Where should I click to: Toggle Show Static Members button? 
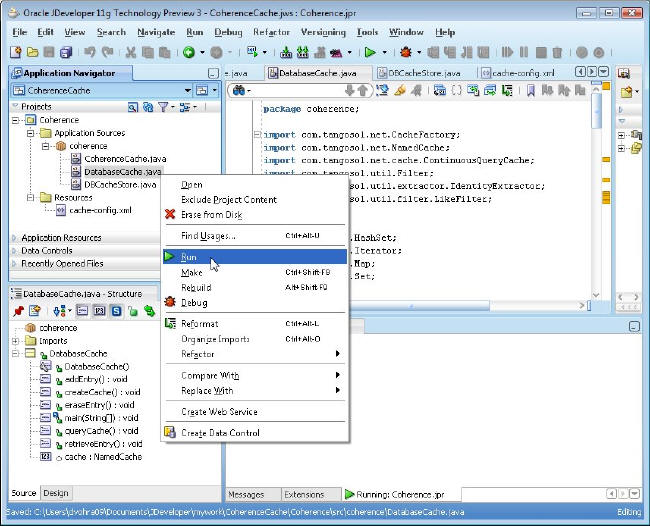(x=117, y=311)
